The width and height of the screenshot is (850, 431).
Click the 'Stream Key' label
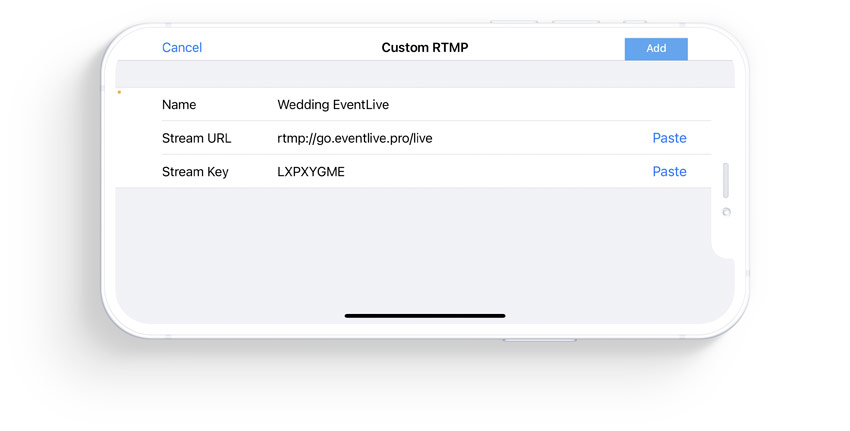[195, 172]
